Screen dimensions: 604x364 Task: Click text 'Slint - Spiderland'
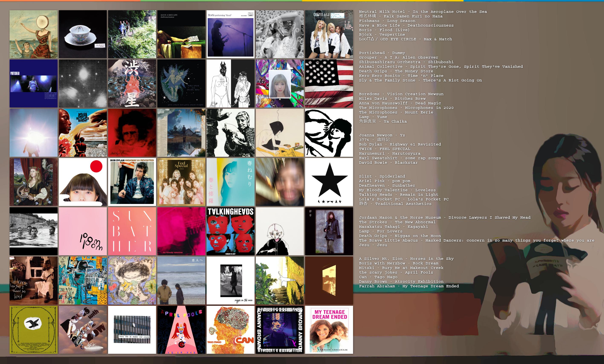point(382,177)
